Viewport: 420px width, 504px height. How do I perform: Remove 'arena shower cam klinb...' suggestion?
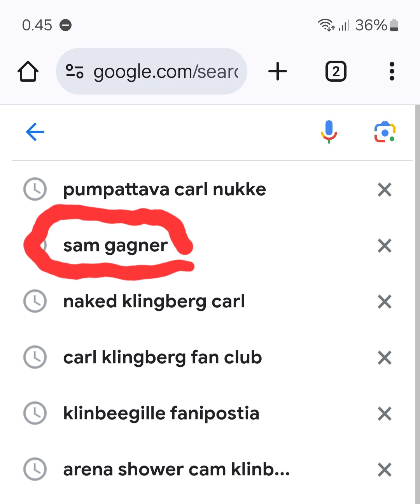(x=385, y=470)
